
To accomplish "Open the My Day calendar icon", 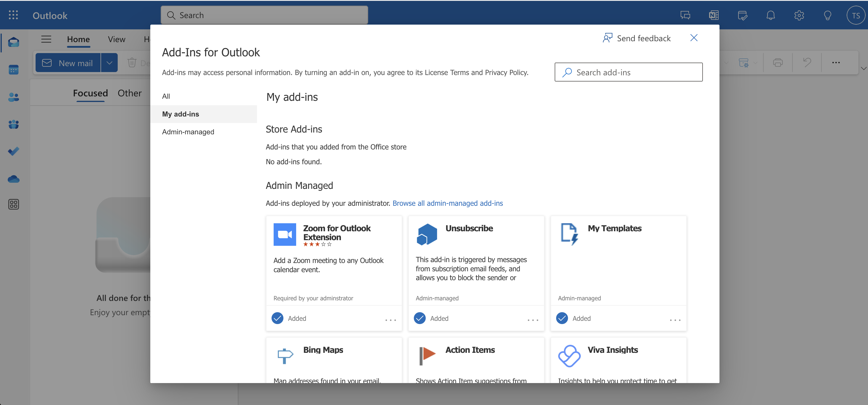I will tap(742, 15).
